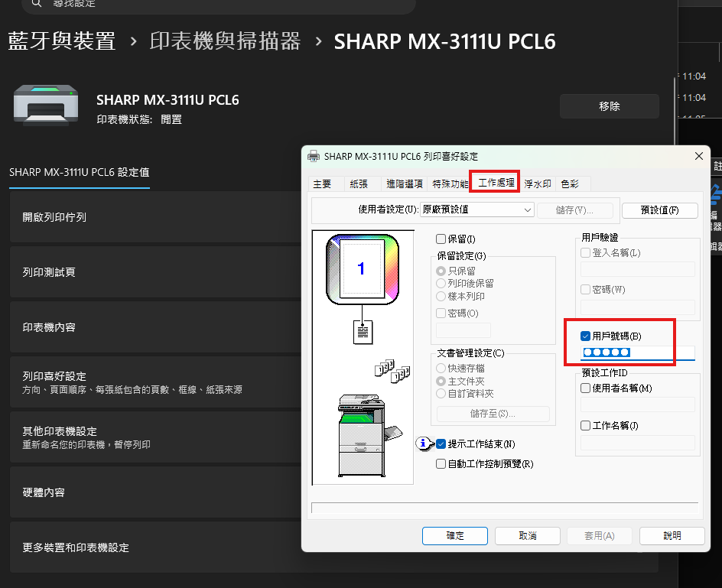Click 列印測試頁 in Settings
The image size is (722, 588).
point(155,272)
